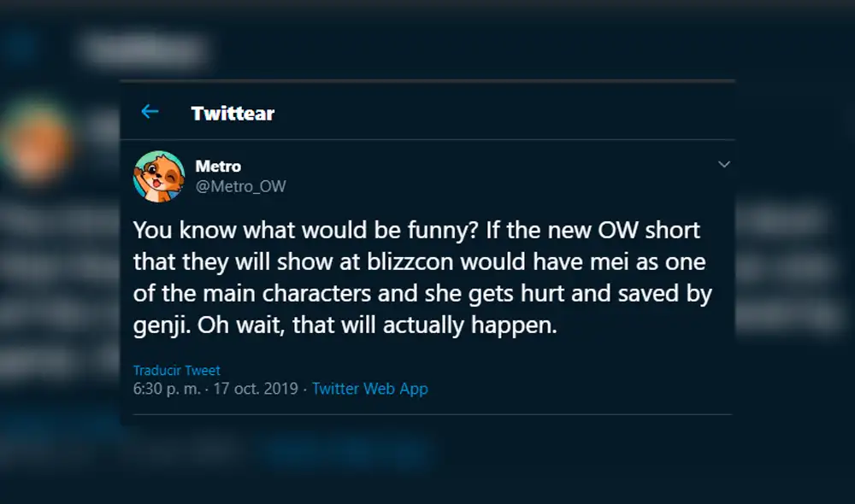
Task: Click the back navigation icon again
Action: click(150, 112)
